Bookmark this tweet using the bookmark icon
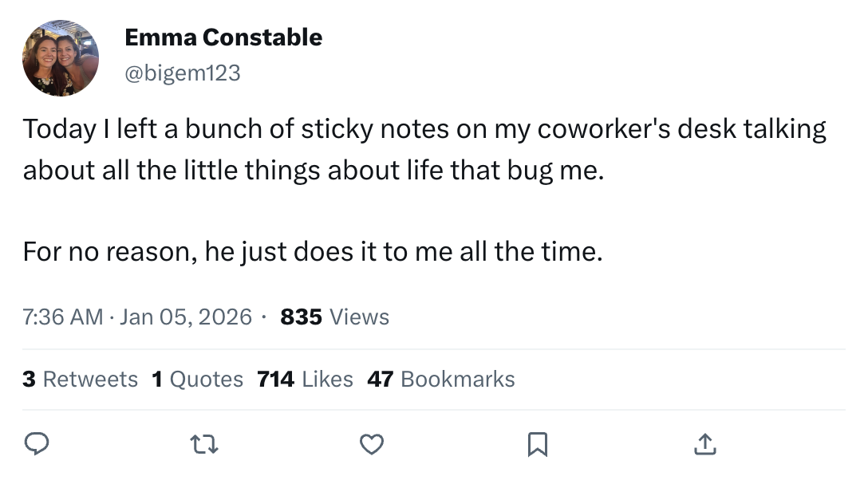The image size is (868, 480). pyautogui.click(x=538, y=444)
